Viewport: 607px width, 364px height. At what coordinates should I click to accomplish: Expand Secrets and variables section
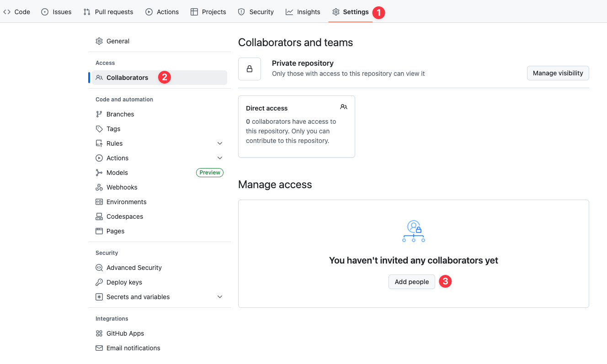[x=220, y=296]
